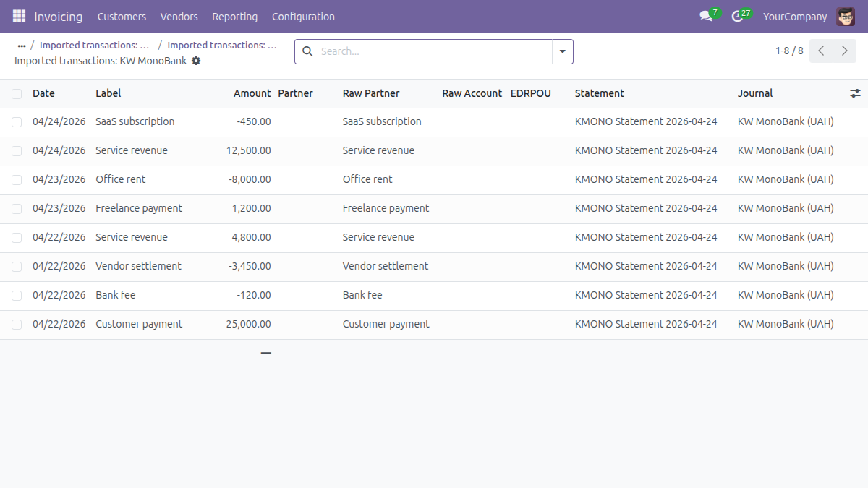Click the 1,200.00 amount cell
This screenshot has height=488, width=868.
click(x=252, y=208)
